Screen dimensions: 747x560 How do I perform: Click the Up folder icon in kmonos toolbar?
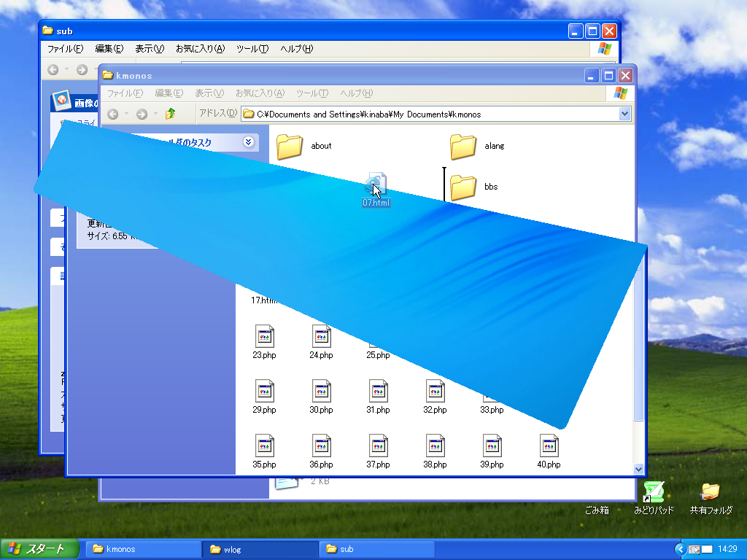[x=171, y=114]
